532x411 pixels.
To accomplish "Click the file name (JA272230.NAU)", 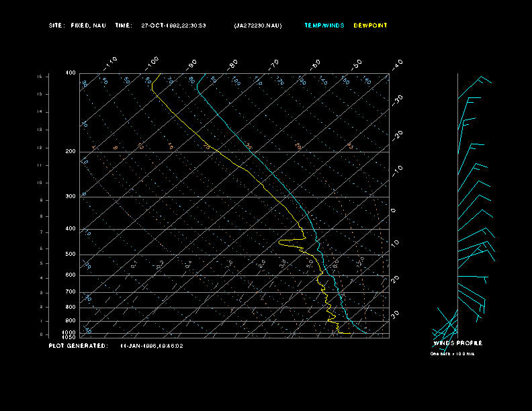I will (x=258, y=26).
